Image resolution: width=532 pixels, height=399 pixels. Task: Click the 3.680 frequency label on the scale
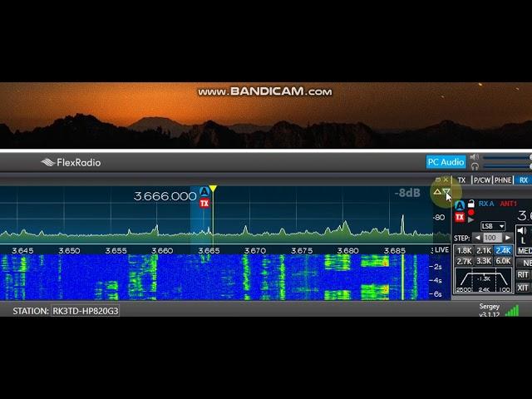[x=348, y=251]
